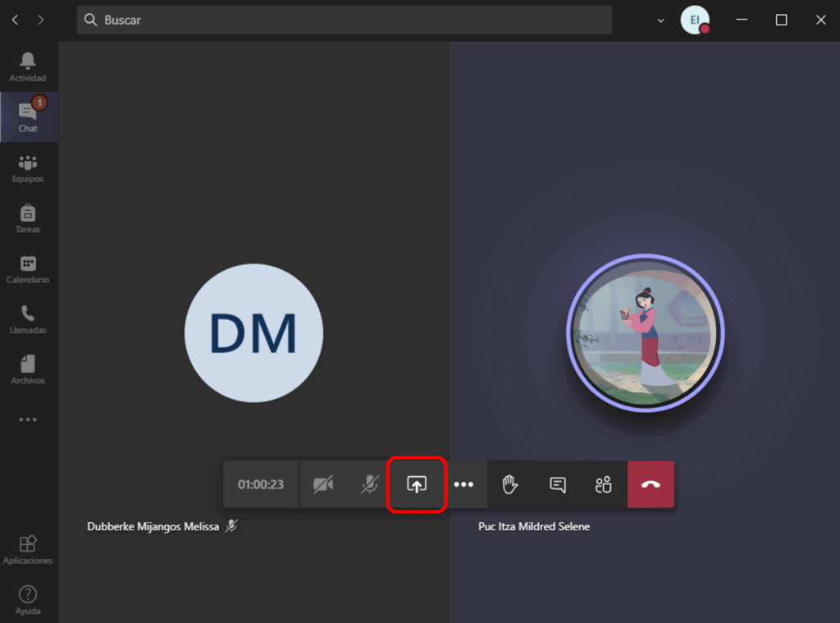Viewport: 840px width, 623px height.
Task: Hang up the call
Action: click(651, 484)
